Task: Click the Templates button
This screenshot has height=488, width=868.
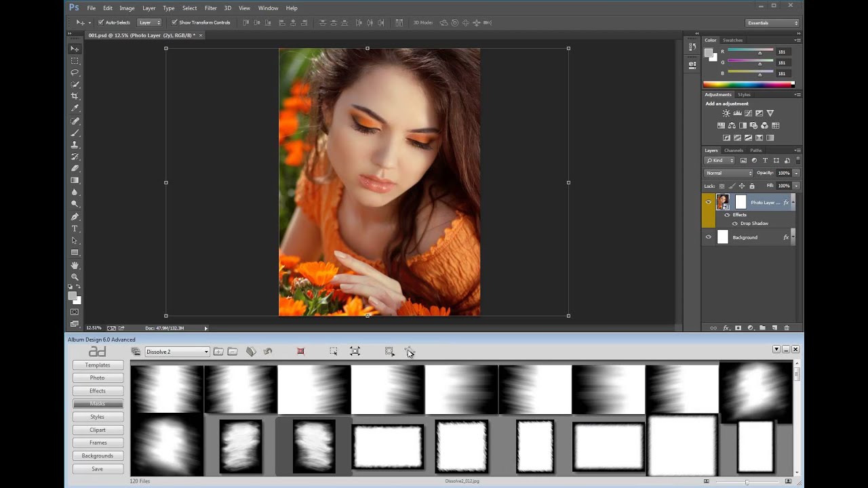Action: pyautogui.click(x=98, y=365)
